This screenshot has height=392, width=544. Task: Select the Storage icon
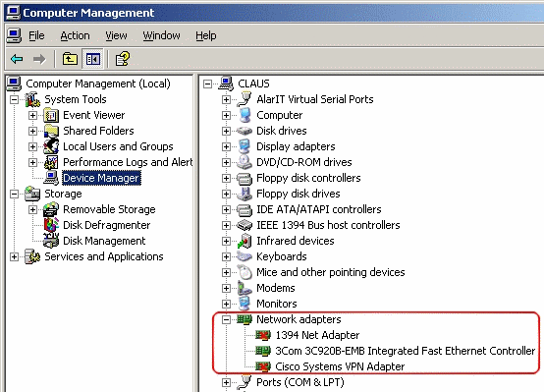(x=32, y=194)
